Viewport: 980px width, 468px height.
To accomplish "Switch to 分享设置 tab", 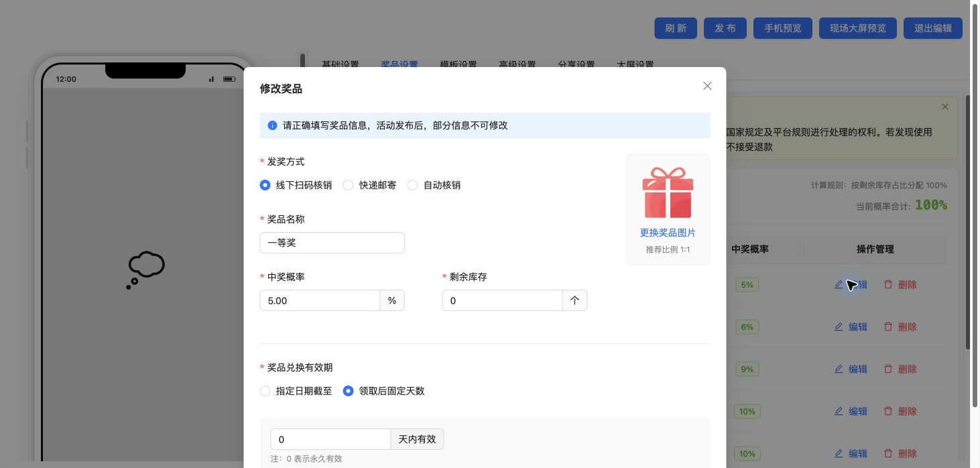I will [x=576, y=64].
